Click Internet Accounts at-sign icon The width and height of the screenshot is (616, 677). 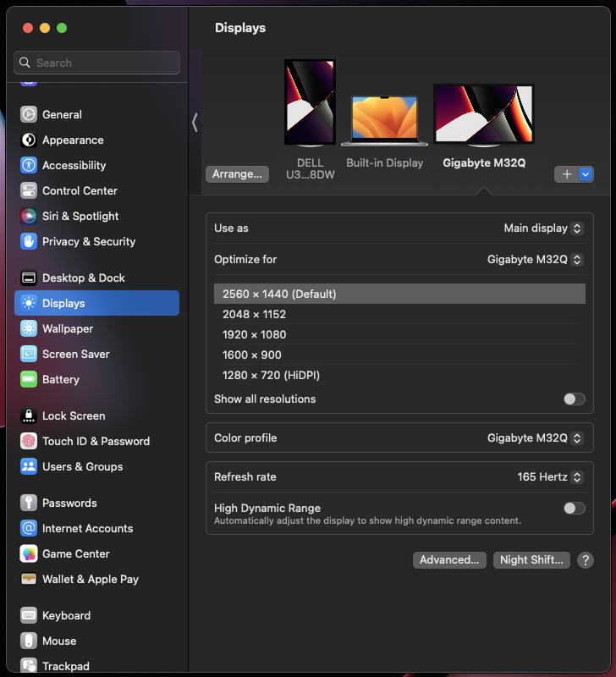pyautogui.click(x=29, y=528)
